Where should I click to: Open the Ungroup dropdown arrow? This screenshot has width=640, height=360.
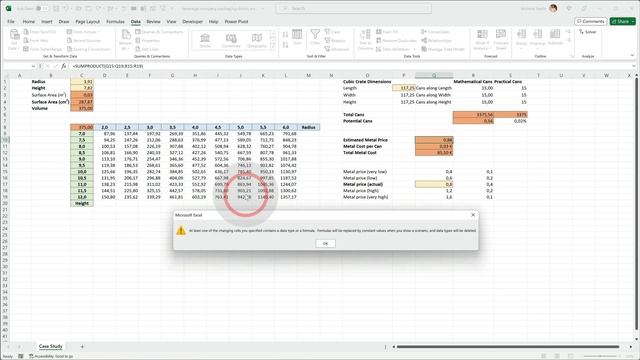(538, 49)
